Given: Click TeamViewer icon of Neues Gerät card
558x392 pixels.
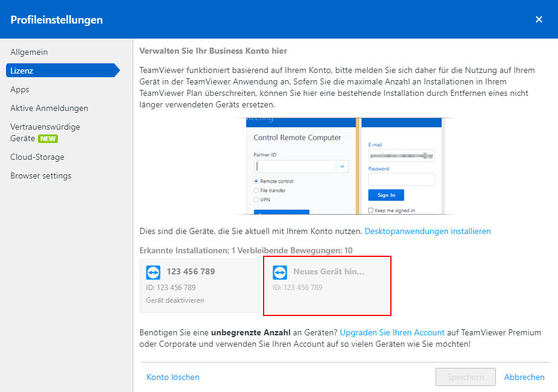Looking at the screenshot, I should click(280, 273).
